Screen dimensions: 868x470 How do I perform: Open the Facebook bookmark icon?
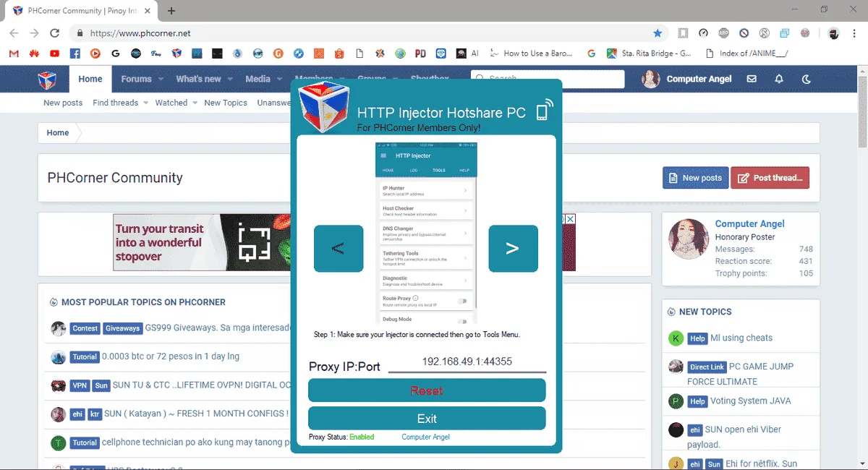click(x=75, y=54)
